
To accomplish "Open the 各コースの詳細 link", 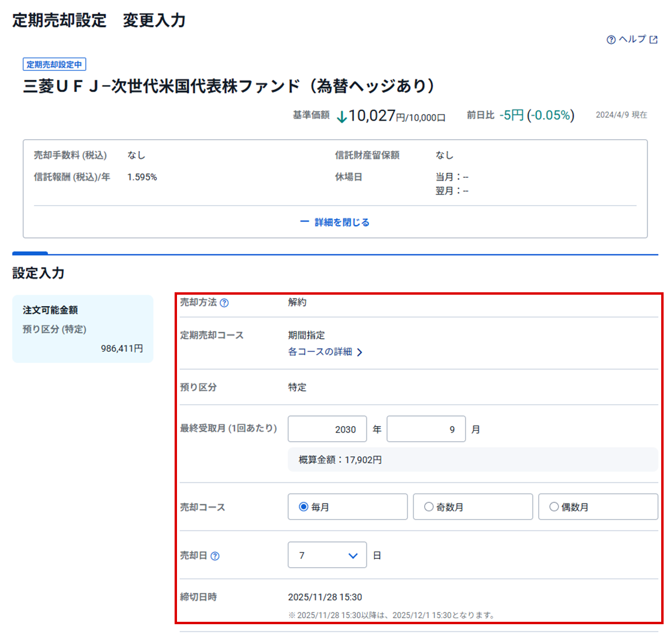I will pos(320,352).
